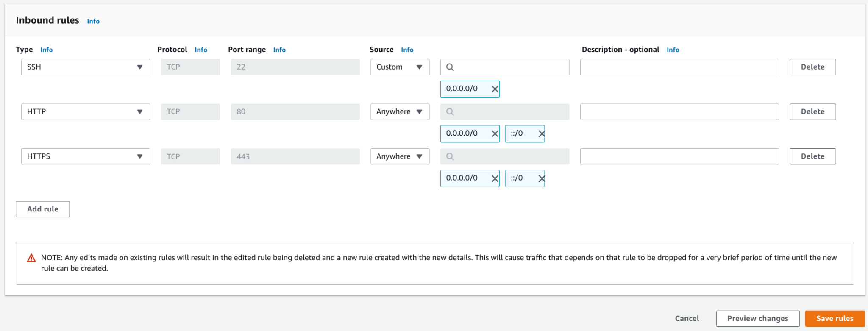Save rules with the orange button
Viewport: 868px width, 331px height.
coord(834,319)
